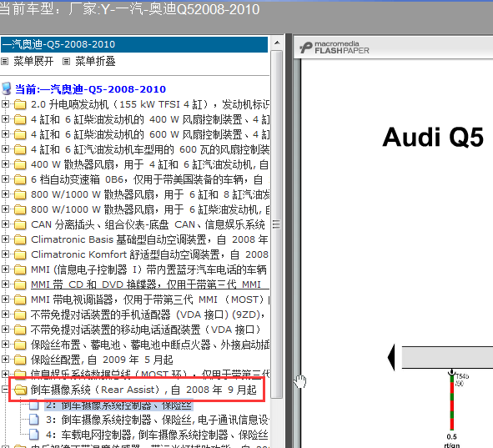Click the 一汽奥迪-Q5-2008-2010 blue header bar
Image resolution: width=493 pixels, height=448 pixels.
point(134,44)
